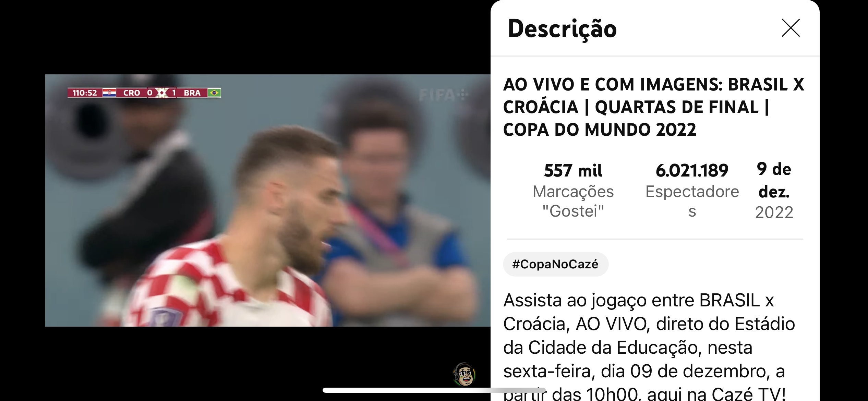Select the video title 'AO VIVO E COM IMAGENS'
This screenshot has height=401, width=868.
pyautogui.click(x=653, y=107)
